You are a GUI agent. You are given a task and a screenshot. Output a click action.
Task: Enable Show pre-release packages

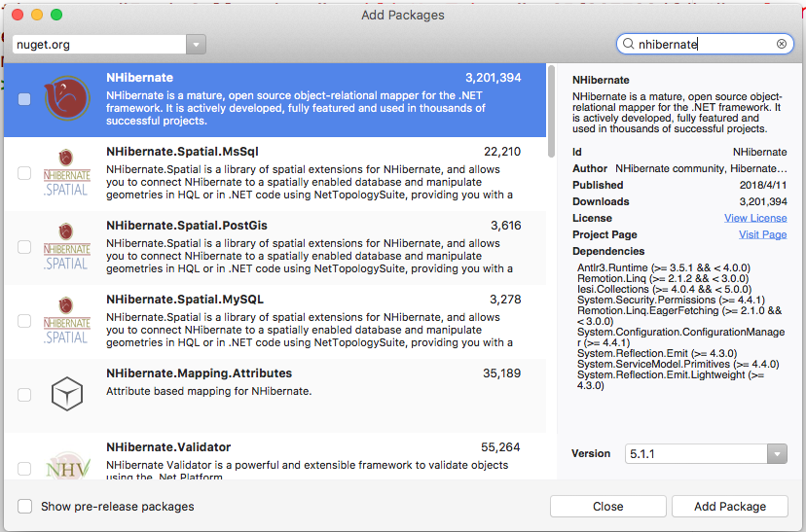tap(24, 507)
